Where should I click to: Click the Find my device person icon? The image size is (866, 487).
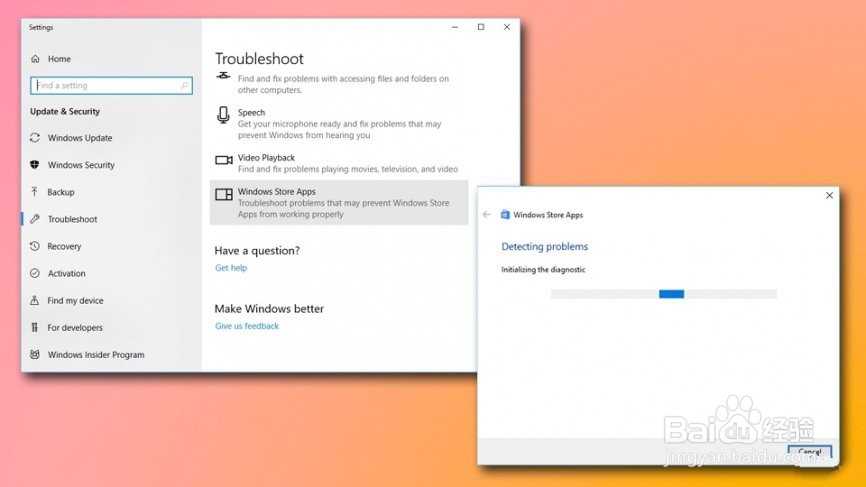[35, 300]
